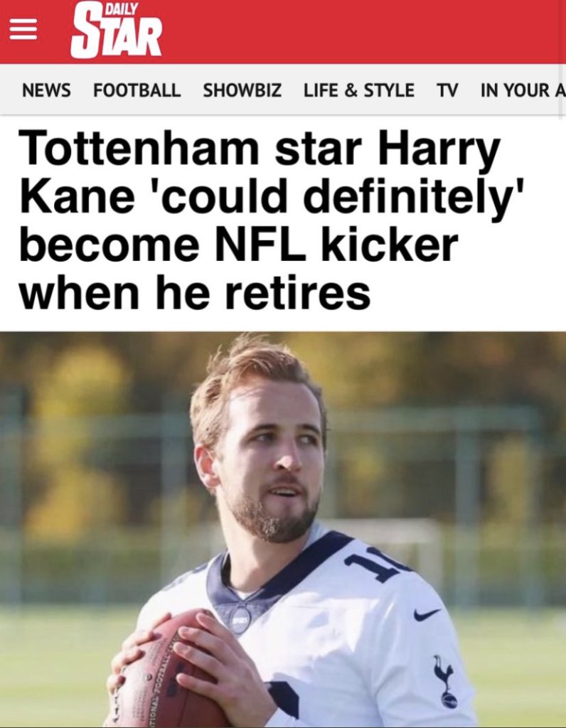The width and height of the screenshot is (566, 728).
Task: Click the small DAILY text above STAR
Action: pos(122,8)
